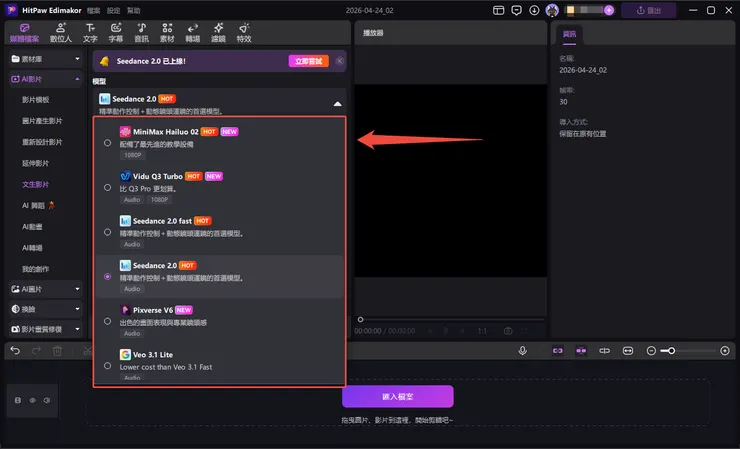This screenshot has width=740, height=449.
Task: Click the snapshot camera icon in player
Action: pos(508,331)
